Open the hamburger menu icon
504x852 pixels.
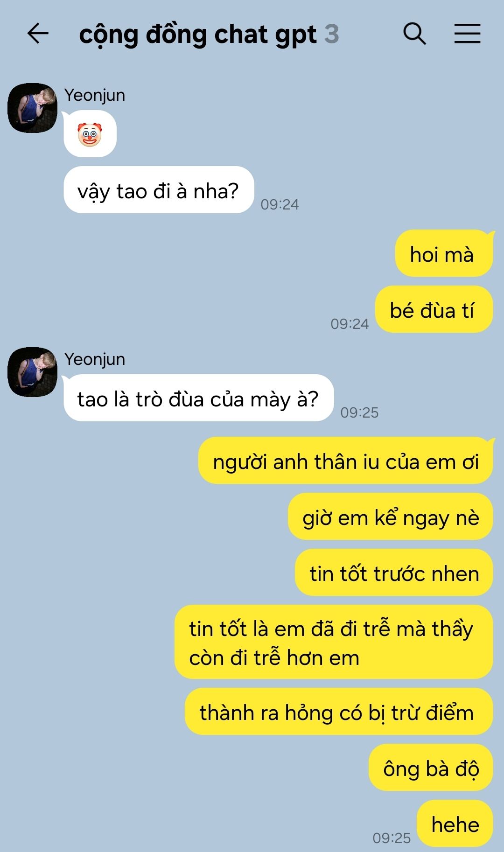click(x=467, y=34)
